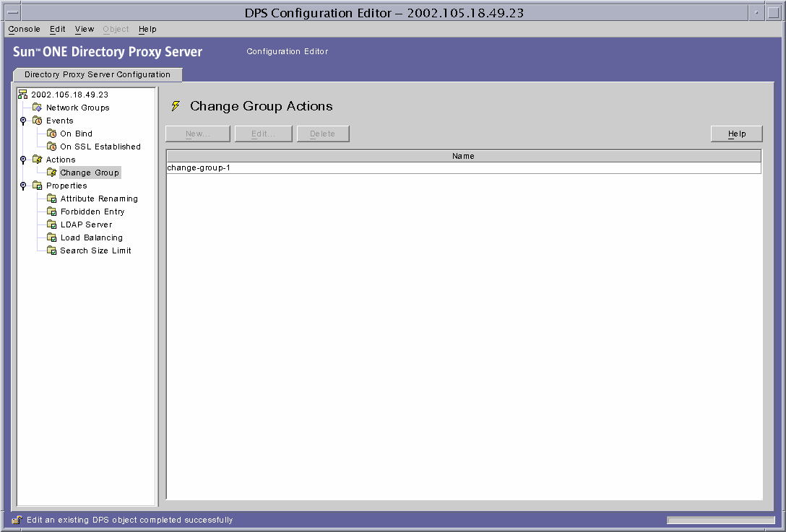Select the Search Size Limit icon

pos(51,250)
